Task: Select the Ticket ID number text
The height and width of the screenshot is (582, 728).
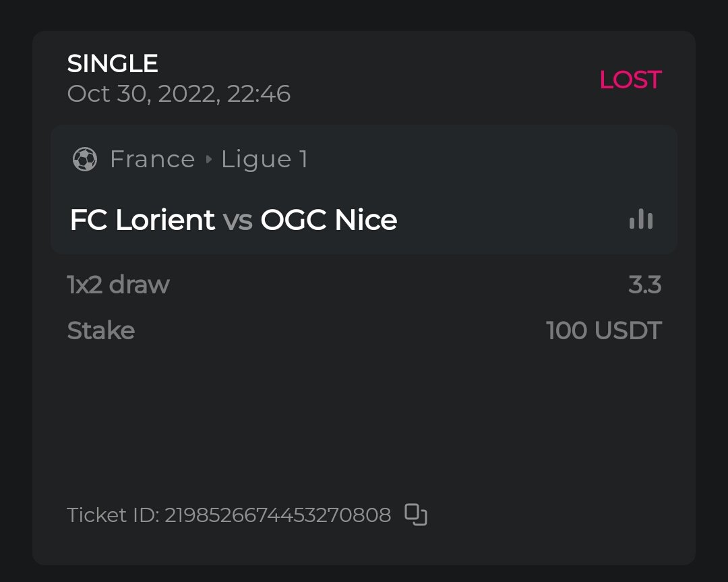Action: point(278,515)
